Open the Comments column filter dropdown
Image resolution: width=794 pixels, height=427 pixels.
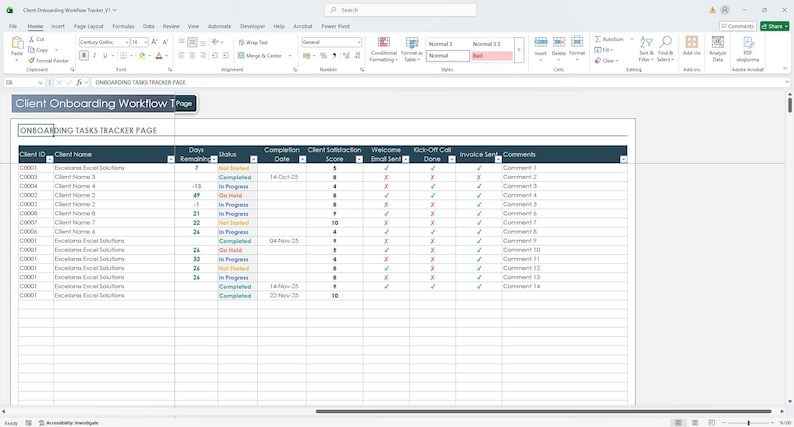tap(623, 159)
